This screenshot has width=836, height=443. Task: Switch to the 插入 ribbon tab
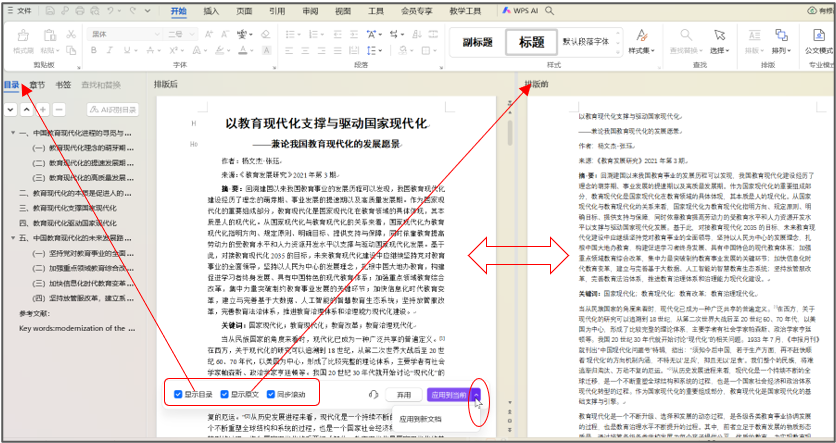[x=211, y=11]
